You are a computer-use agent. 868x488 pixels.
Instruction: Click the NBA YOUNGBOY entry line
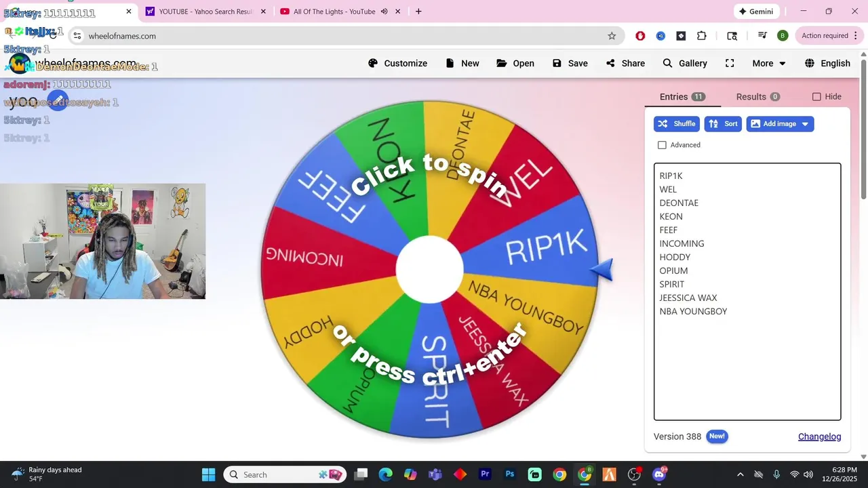tap(693, 311)
